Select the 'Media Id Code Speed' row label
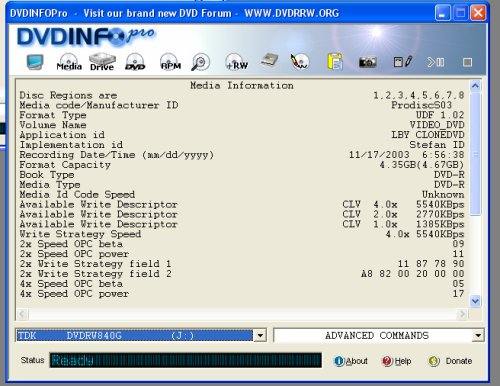The width and height of the screenshot is (500, 386). click(77, 195)
